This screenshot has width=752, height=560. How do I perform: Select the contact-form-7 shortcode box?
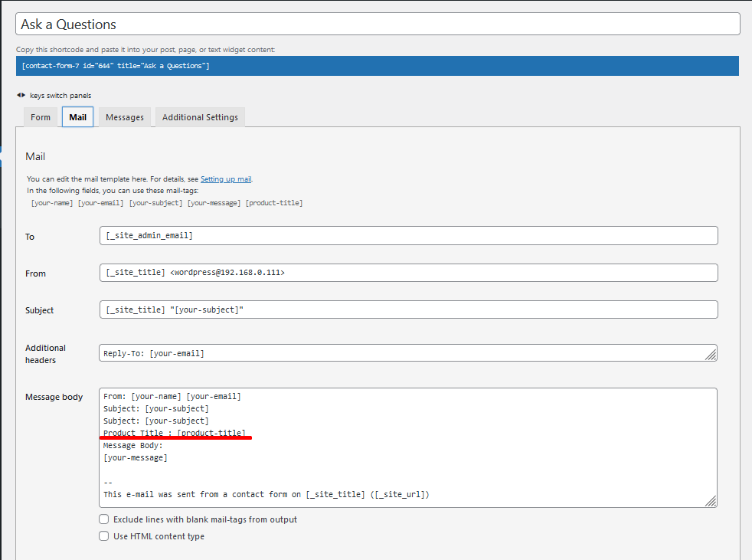[x=378, y=66]
